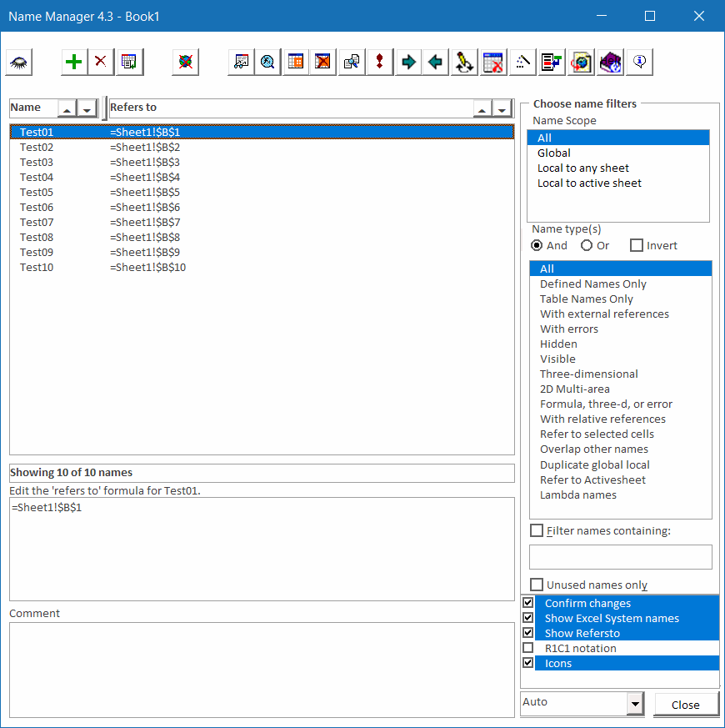Click the dark red diamond marker icon
Viewport: 725px width, 728px height.
pyautogui.click(x=379, y=62)
